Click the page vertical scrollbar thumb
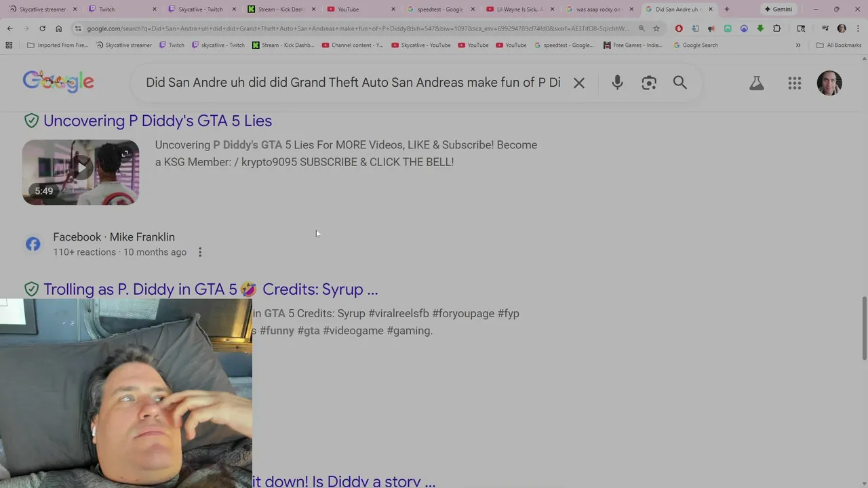Screen dimensions: 868x488 click(864, 328)
